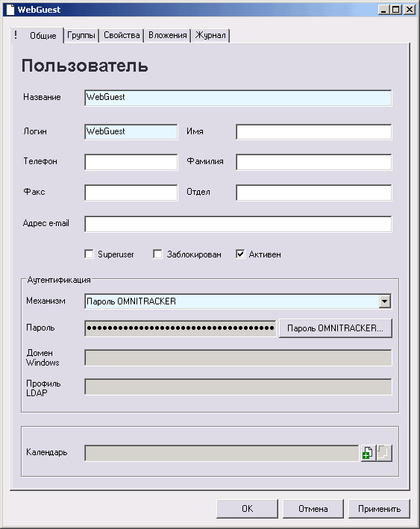Click the new calendar document icon
The height and width of the screenshot is (529, 420).
point(368,453)
